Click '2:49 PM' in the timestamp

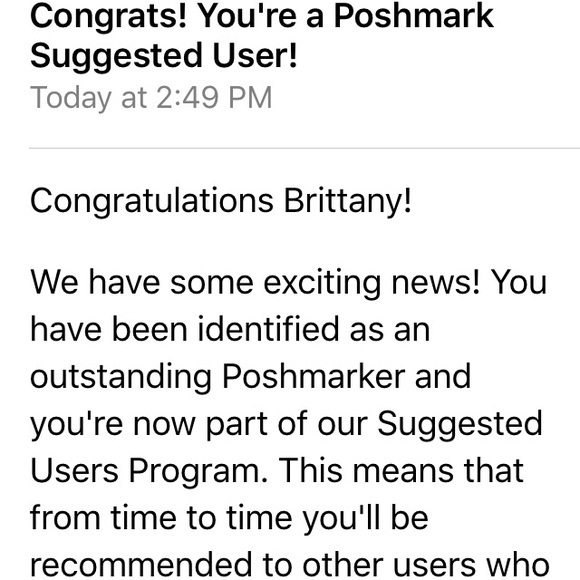point(214,98)
